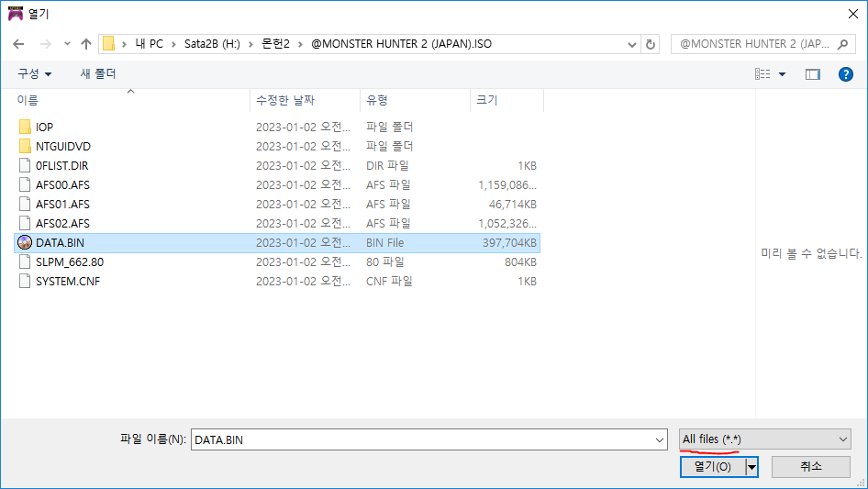868x489 pixels.
Task: Click Sata2B (H:) in the breadcrumb
Action: click(212, 44)
